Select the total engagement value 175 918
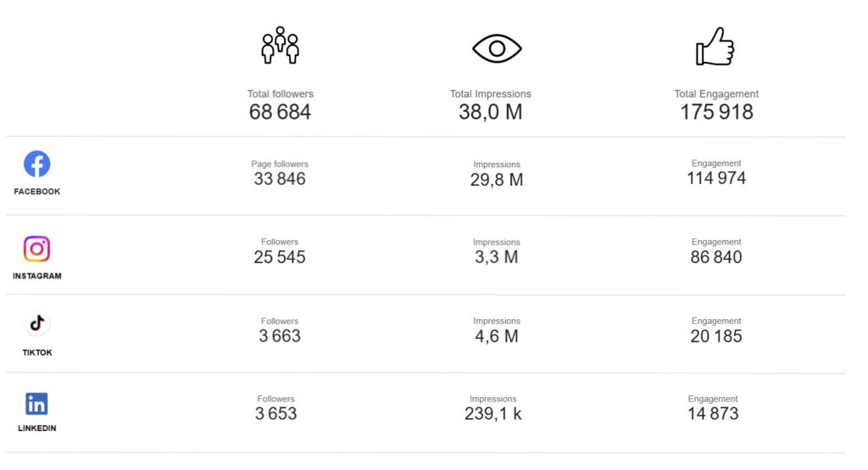Viewport: 868px width, 470px height. tap(716, 112)
